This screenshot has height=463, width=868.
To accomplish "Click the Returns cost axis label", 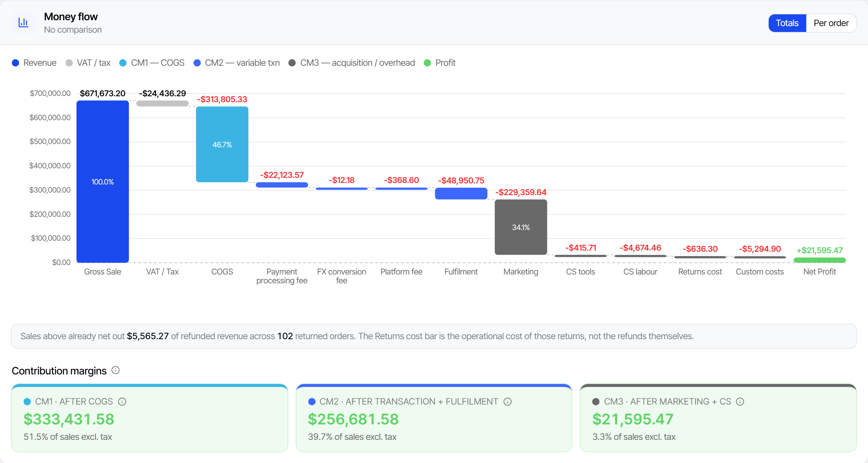I will 700,272.
